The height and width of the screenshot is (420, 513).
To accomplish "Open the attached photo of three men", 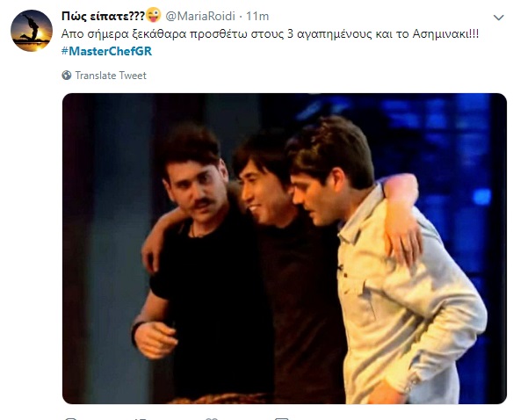I will [x=285, y=249].
